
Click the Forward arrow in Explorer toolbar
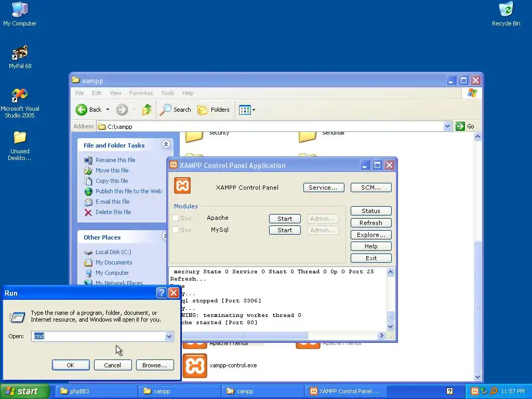(122, 110)
